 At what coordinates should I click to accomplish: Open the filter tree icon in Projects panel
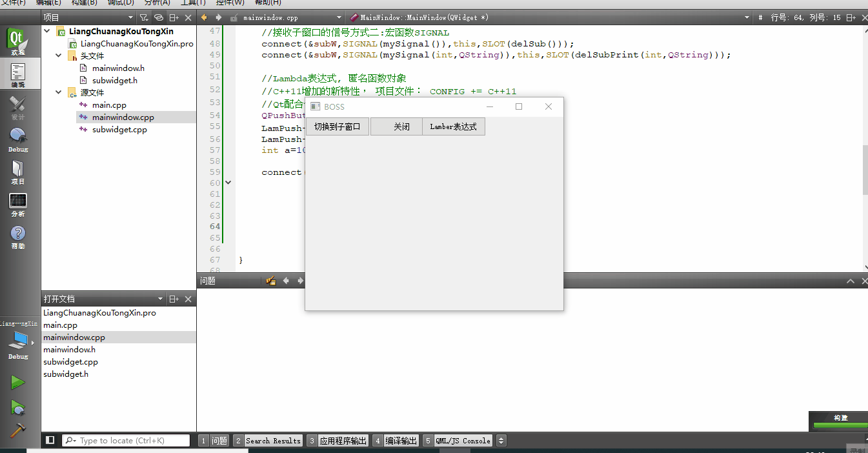pyautogui.click(x=144, y=17)
